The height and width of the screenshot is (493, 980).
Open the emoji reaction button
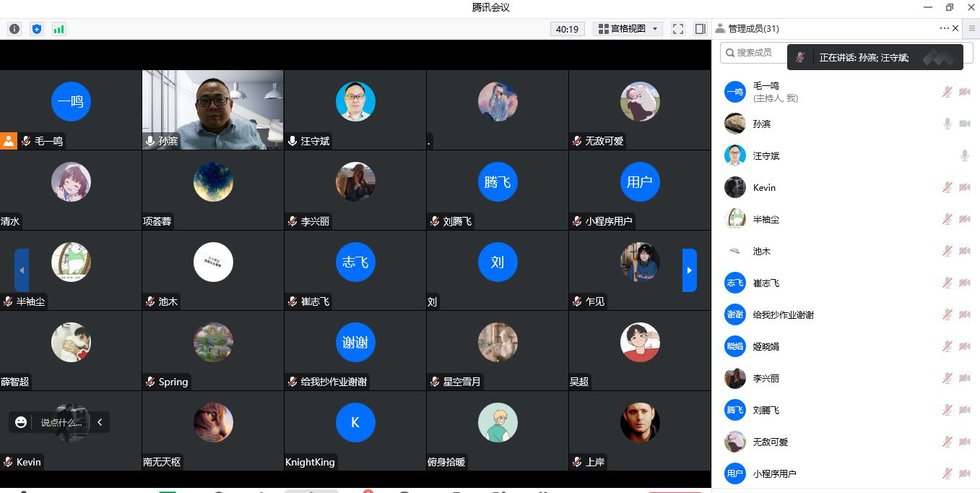(21, 422)
